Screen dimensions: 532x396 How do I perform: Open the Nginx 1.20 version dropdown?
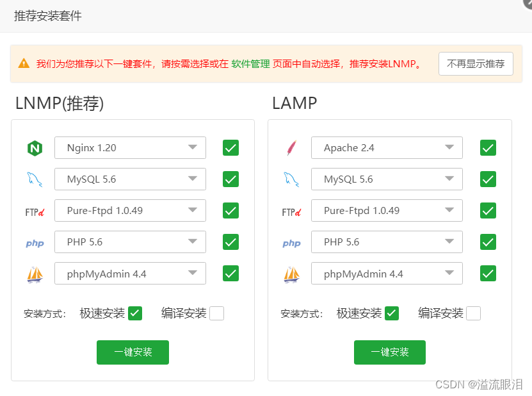(x=130, y=148)
